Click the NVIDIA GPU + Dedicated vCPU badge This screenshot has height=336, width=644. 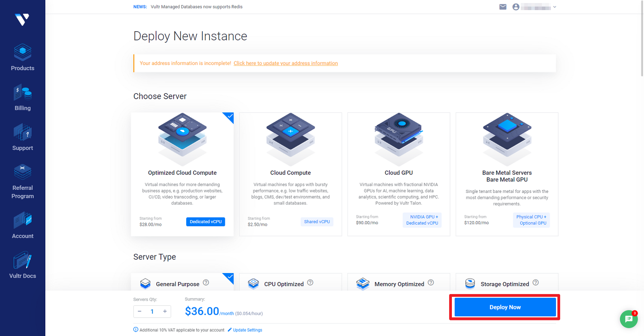pyautogui.click(x=422, y=220)
